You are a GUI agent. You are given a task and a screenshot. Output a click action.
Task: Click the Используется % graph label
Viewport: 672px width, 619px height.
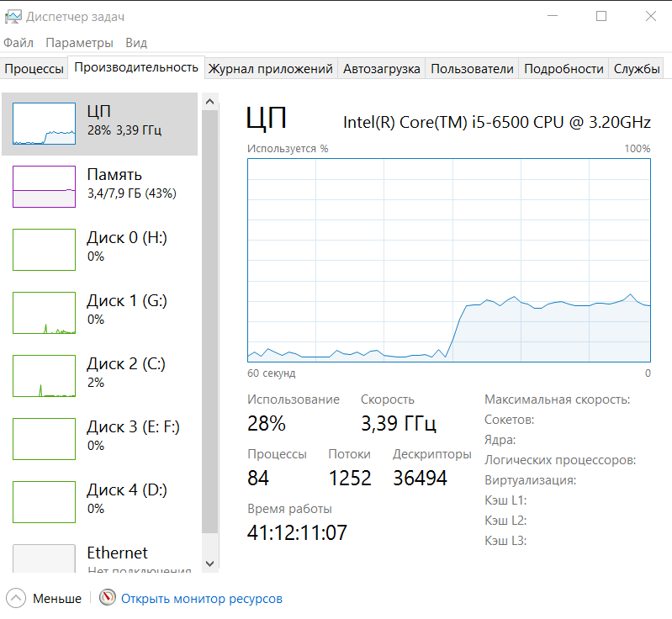288,149
